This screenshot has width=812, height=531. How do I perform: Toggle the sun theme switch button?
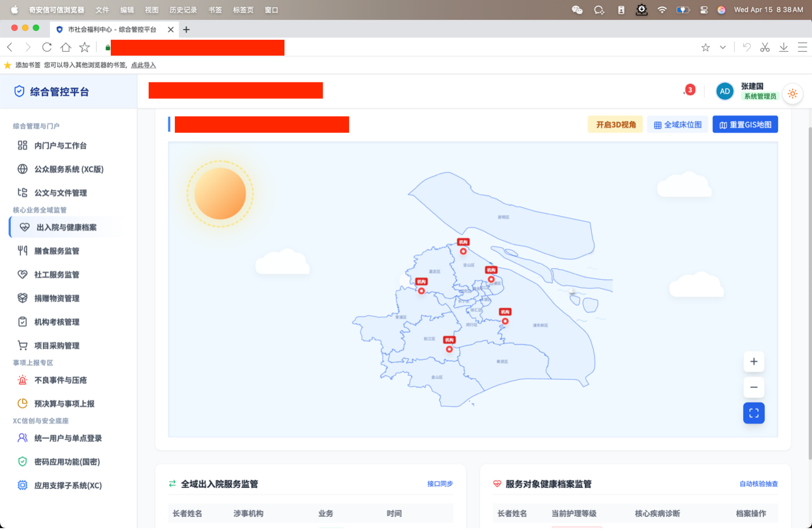tap(793, 94)
